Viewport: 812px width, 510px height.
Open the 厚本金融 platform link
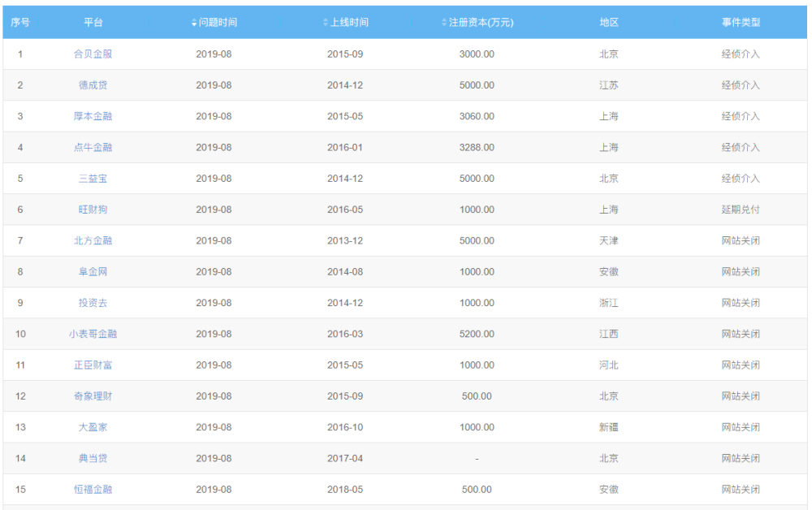(x=93, y=116)
